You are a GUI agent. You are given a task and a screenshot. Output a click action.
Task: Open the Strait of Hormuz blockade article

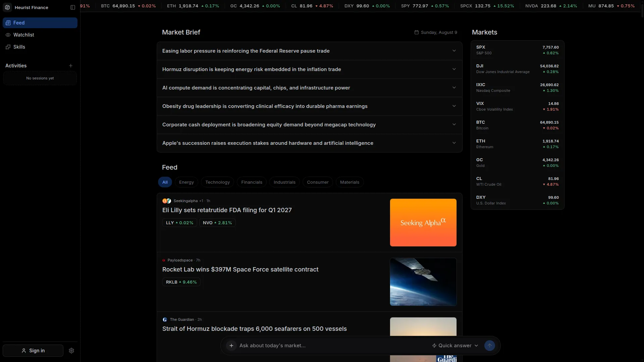tap(255, 329)
